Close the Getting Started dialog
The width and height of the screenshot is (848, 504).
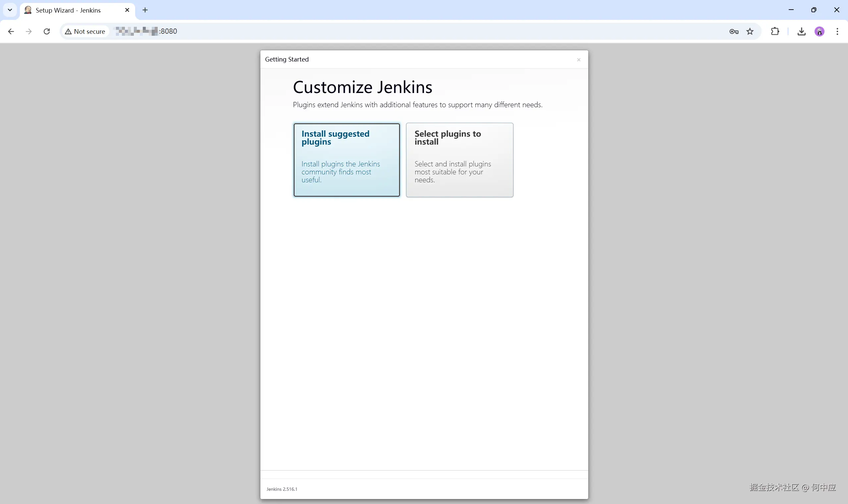point(578,60)
